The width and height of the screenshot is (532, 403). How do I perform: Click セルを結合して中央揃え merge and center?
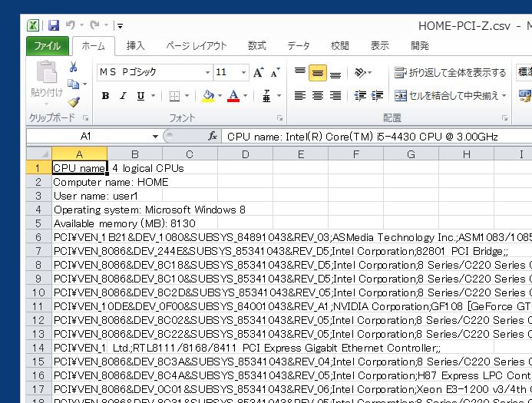[x=446, y=96]
